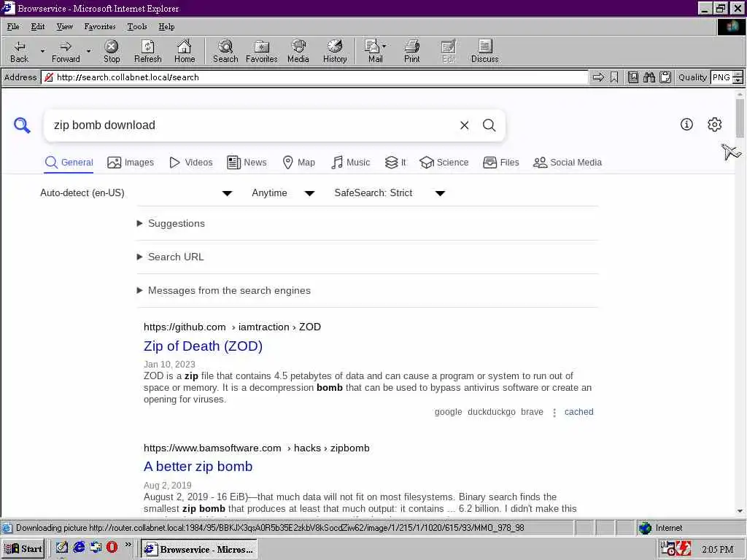The width and height of the screenshot is (747, 560).
Task: Open the Media toolbar button
Action: point(298,52)
